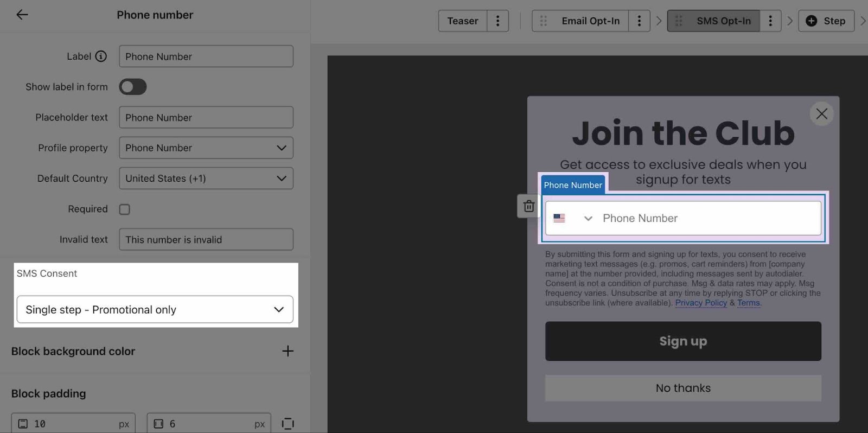
Task: Open the SMS Opt-In three-dot menu
Action: click(770, 21)
